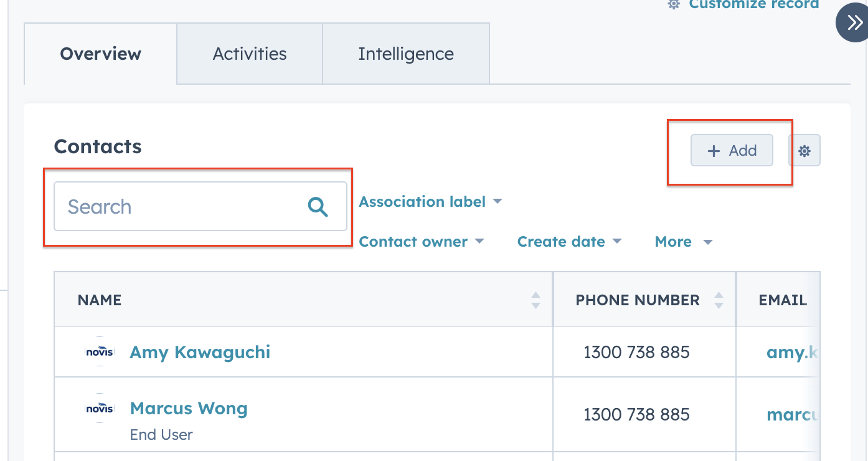Open Marcus Wong's contact record
Viewport: 868px width, 461px height.
[x=189, y=409]
